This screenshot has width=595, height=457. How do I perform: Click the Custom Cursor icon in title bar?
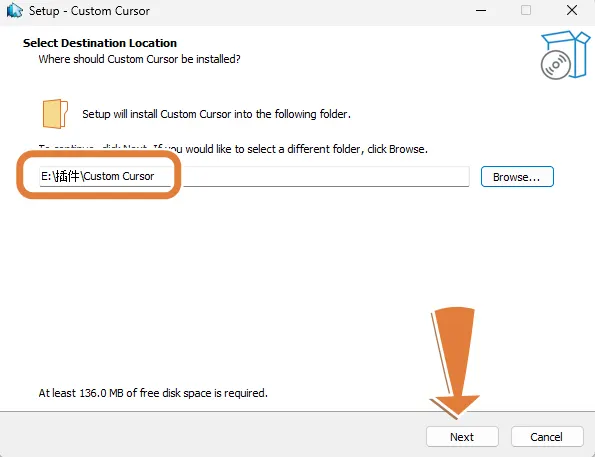pyautogui.click(x=14, y=11)
